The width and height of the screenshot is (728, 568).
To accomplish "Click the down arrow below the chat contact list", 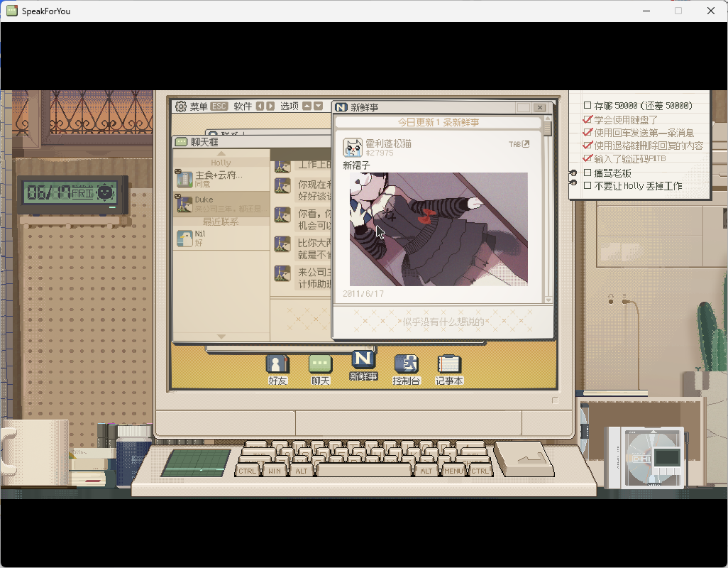I will (x=221, y=337).
